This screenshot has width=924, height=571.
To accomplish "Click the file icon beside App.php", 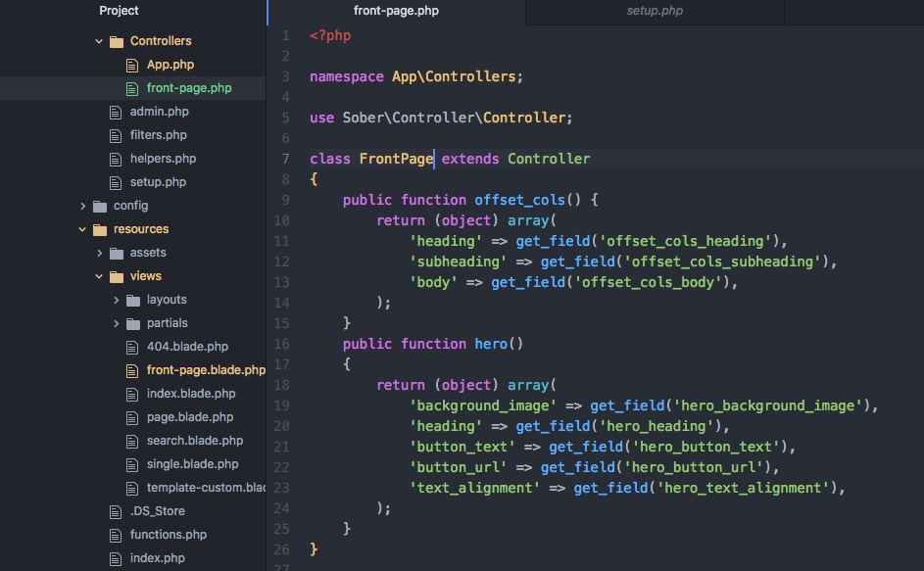I will (x=132, y=65).
